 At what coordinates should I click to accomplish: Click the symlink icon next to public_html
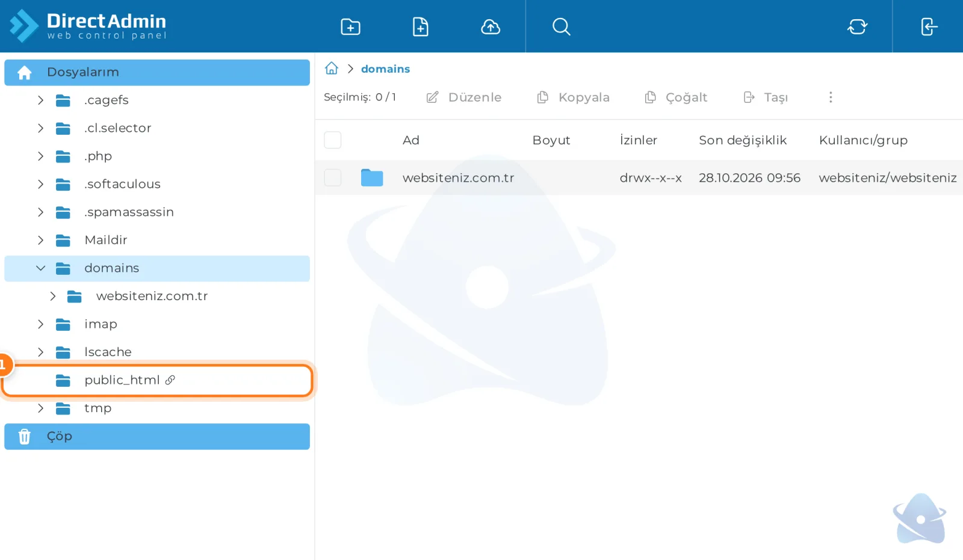tap(170, 380)
